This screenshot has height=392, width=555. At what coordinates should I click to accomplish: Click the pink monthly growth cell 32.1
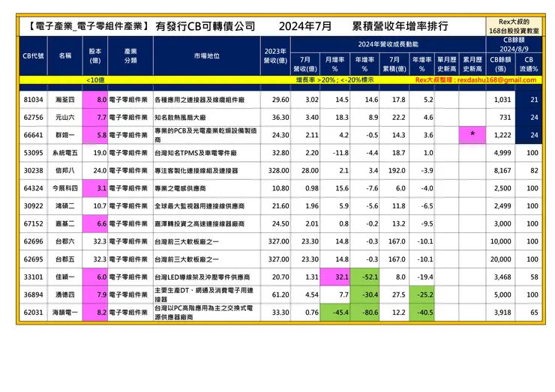point(334,277)
